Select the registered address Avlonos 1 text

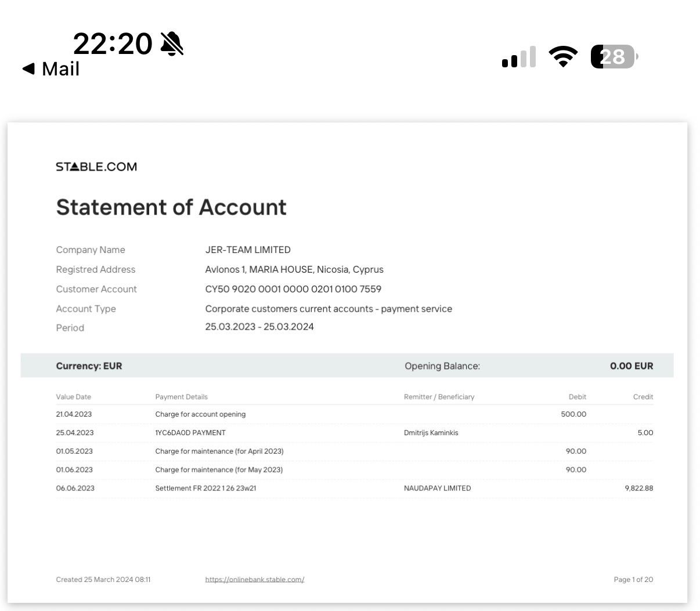pos(294,270)
